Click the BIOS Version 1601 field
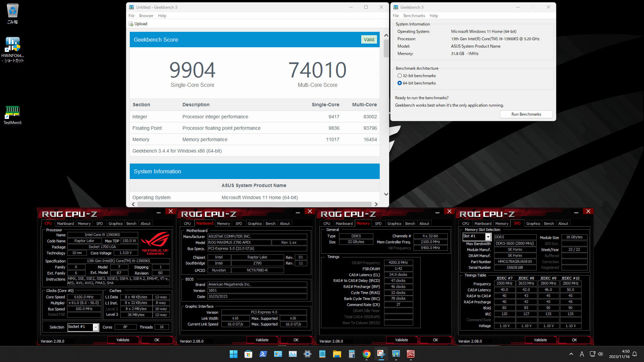 [x=257, y=290]
